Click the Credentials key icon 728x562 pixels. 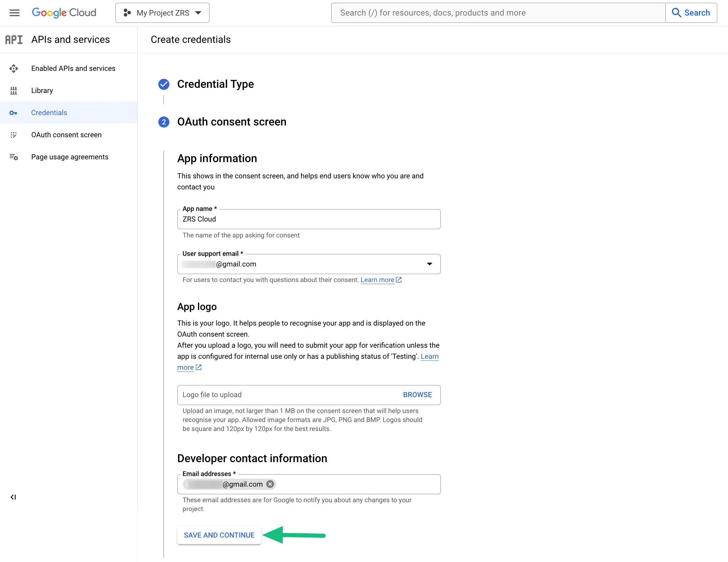(13, 113)
